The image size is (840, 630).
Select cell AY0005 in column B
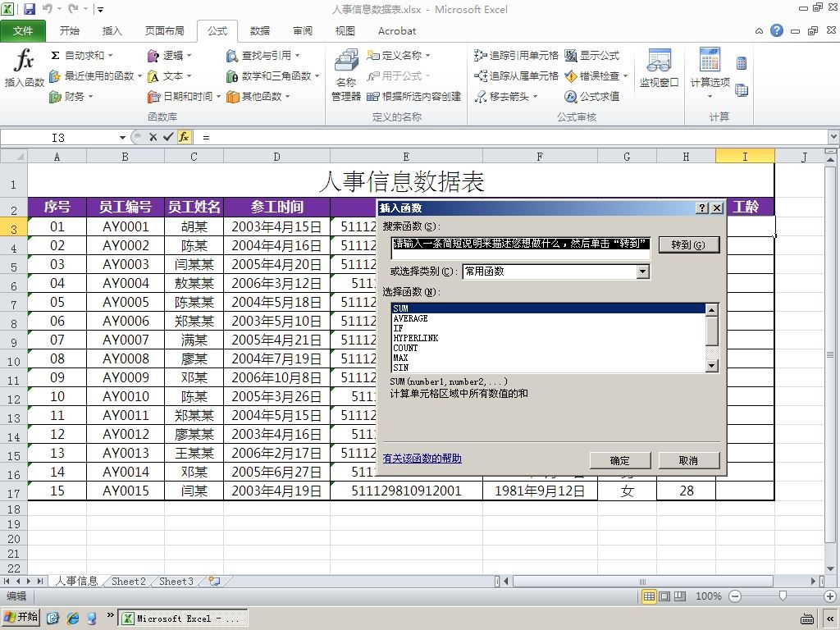click(126, 302)
